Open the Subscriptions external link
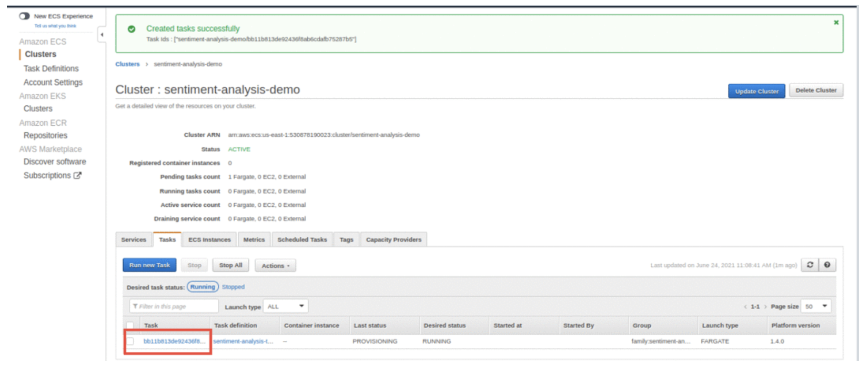Image resolution: width=868 pixels, height=370 pixels. point(52,175)
